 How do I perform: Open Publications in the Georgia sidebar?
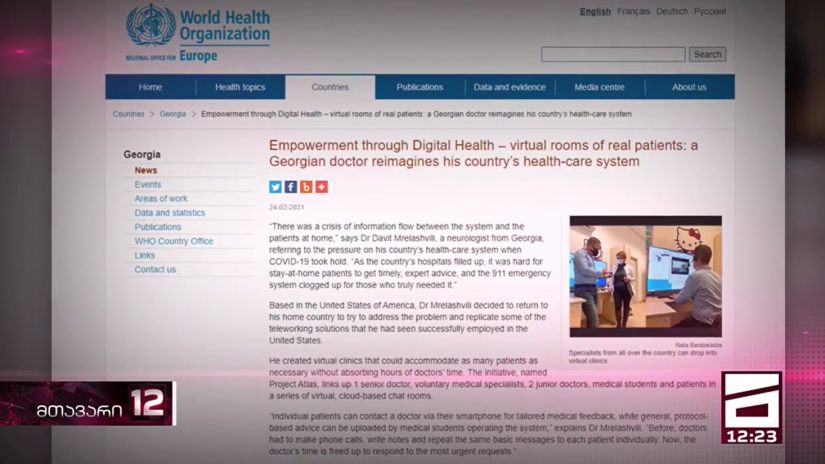158,227
